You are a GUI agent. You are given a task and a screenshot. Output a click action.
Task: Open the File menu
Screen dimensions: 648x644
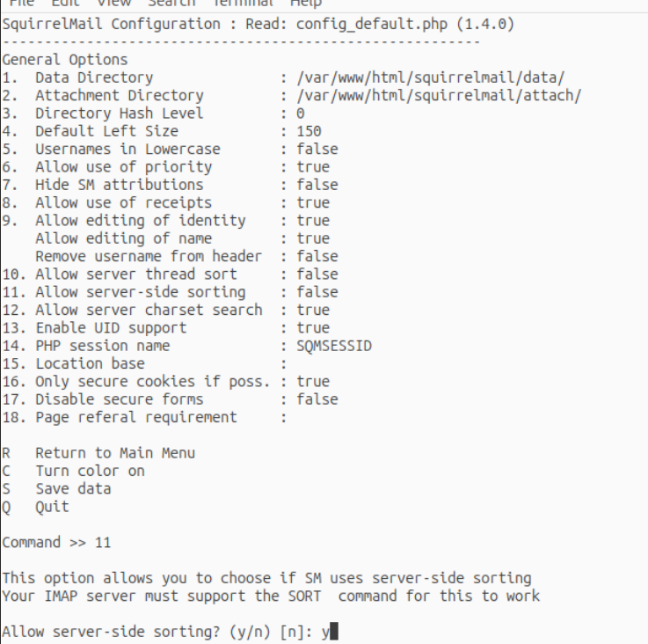(21, 4)
